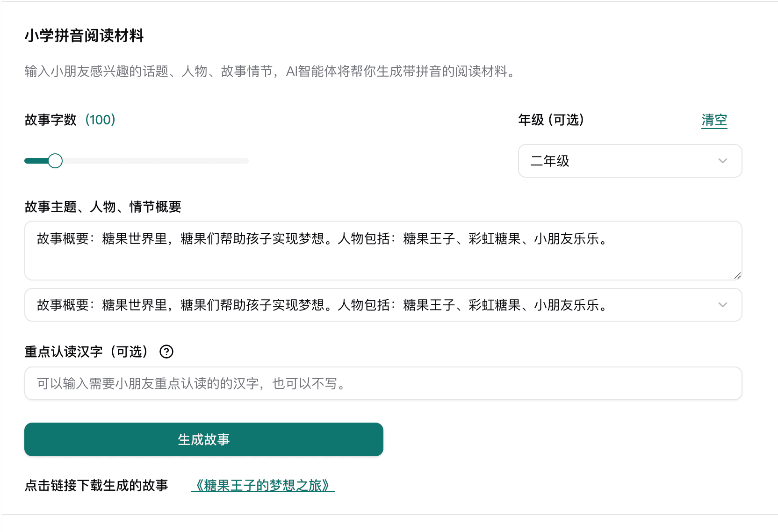The image size is (778, 532).
Task: Click the 故事主题、人物、情节概要 label
Action: 103,207
